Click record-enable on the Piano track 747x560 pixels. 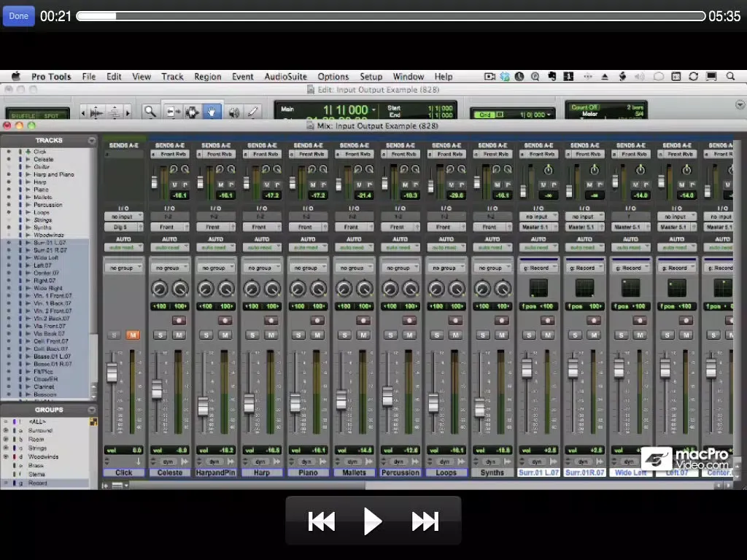(317, 321)
